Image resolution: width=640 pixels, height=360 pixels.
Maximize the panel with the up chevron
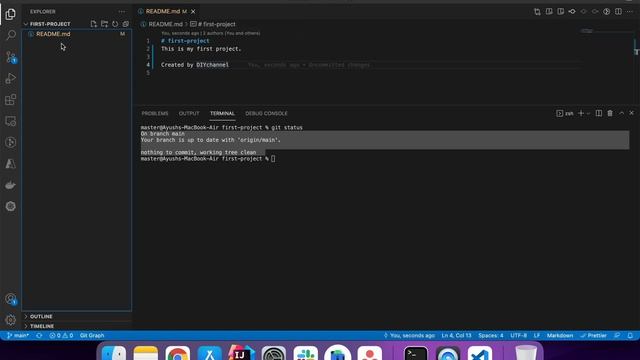point(621,113)
